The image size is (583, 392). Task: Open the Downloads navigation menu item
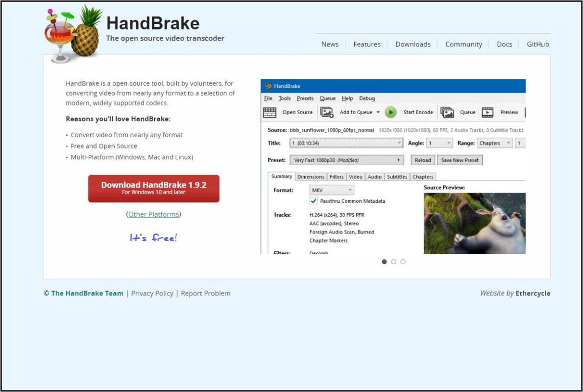click(x=413, y=44)
